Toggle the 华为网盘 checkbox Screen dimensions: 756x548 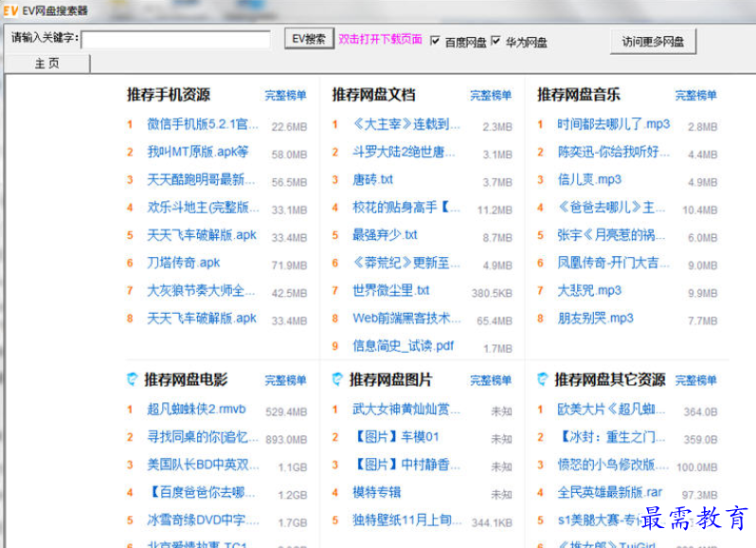[x=495, y=41]
